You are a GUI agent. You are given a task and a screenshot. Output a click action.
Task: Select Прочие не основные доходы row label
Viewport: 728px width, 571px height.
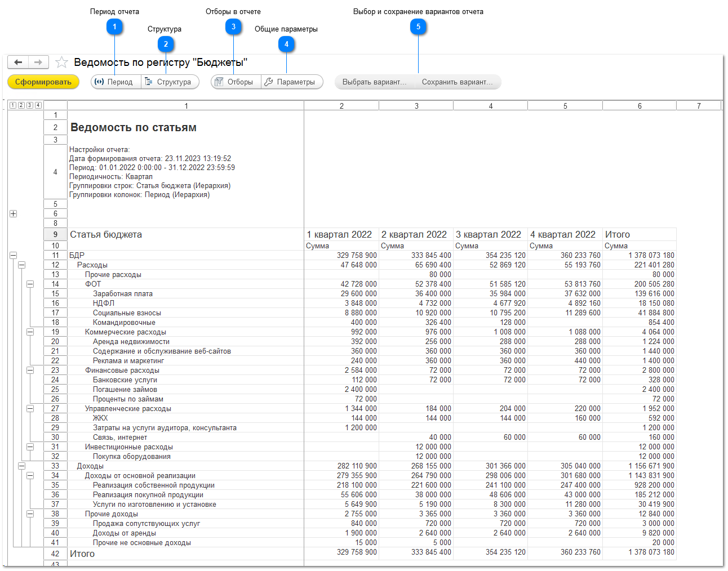[x=142, y=542]
